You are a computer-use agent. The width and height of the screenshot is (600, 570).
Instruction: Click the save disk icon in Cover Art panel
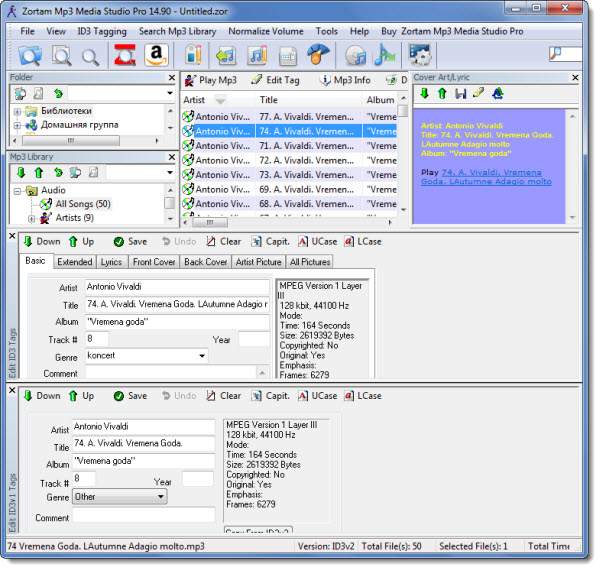[x=460, y=94]
